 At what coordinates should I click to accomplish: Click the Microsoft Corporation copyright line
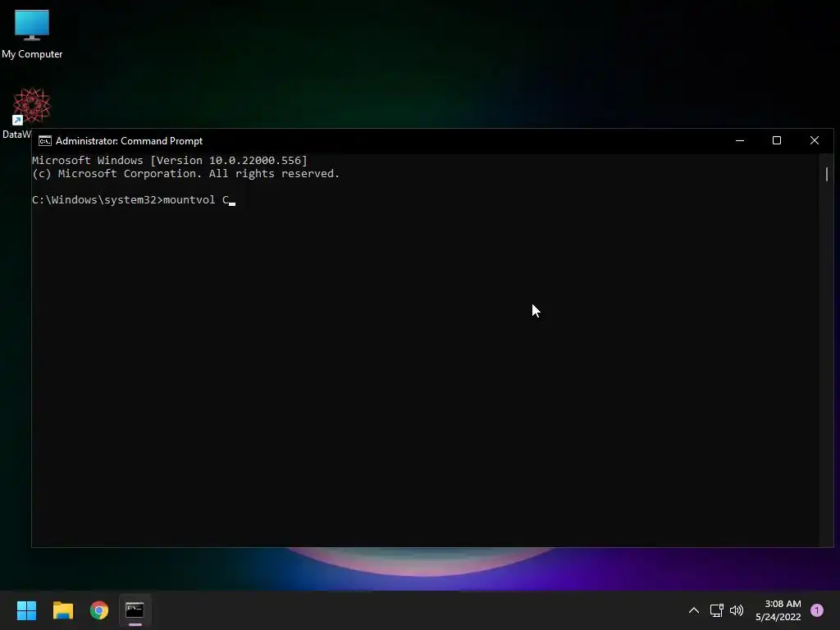point(186,174)
